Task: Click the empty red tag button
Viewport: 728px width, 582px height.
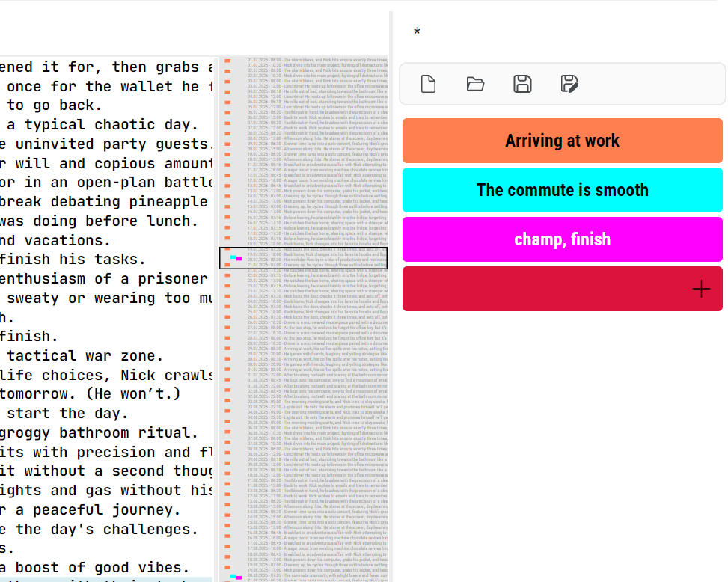Action: point(562,288)
